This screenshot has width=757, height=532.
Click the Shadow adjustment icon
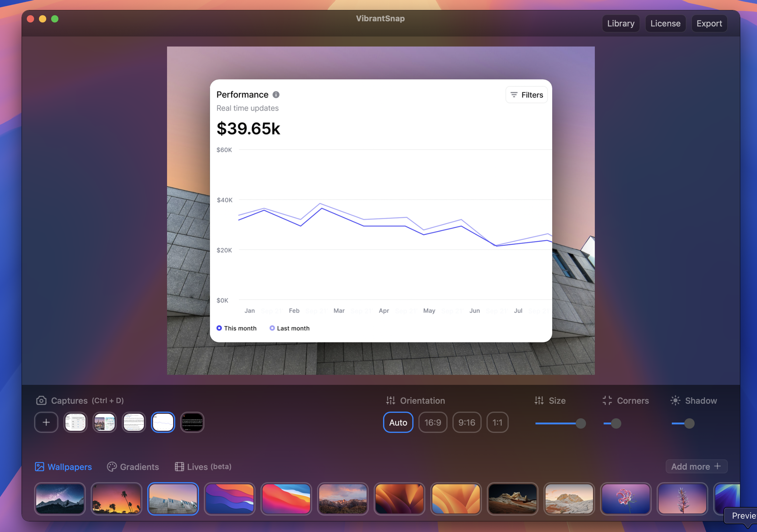(676, 400)
